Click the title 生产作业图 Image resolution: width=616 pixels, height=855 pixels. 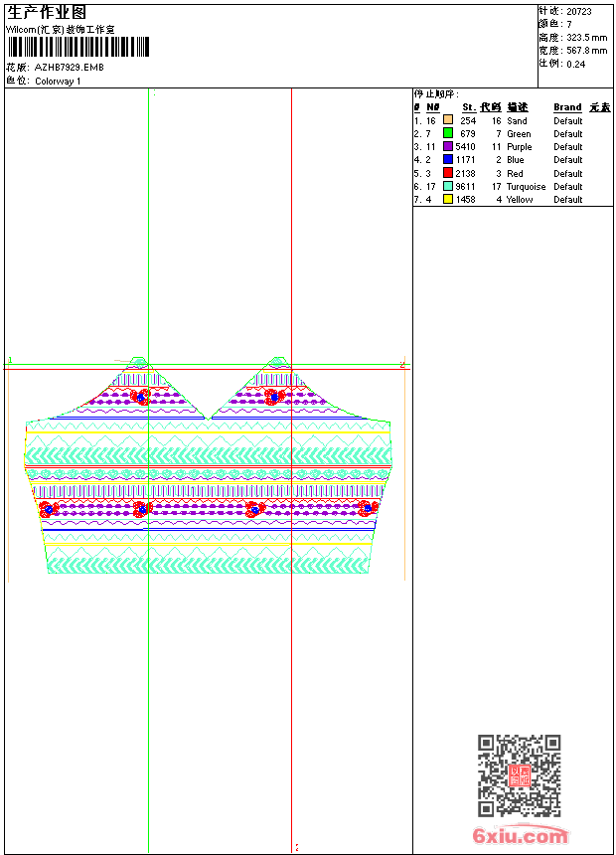point(47,13)
